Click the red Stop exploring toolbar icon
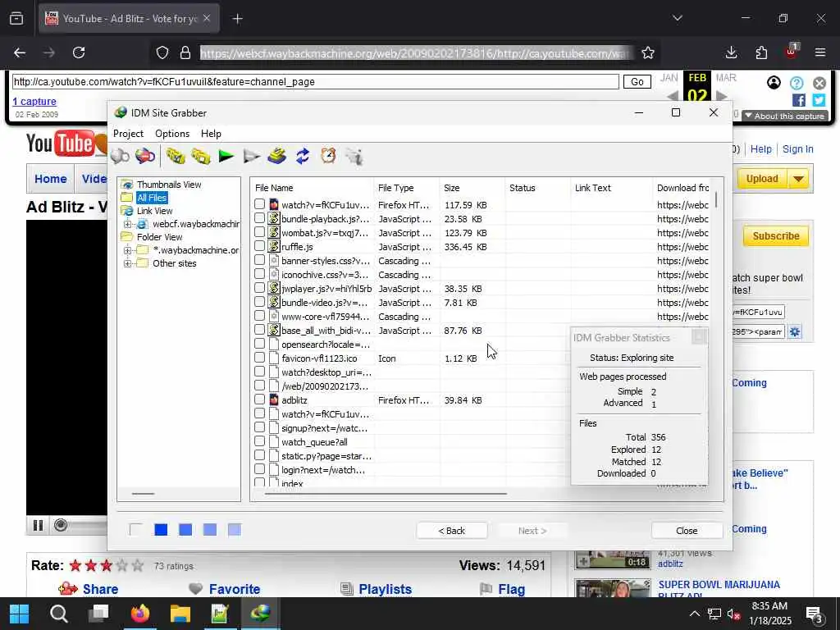840x630 pixels. (145, 157)
